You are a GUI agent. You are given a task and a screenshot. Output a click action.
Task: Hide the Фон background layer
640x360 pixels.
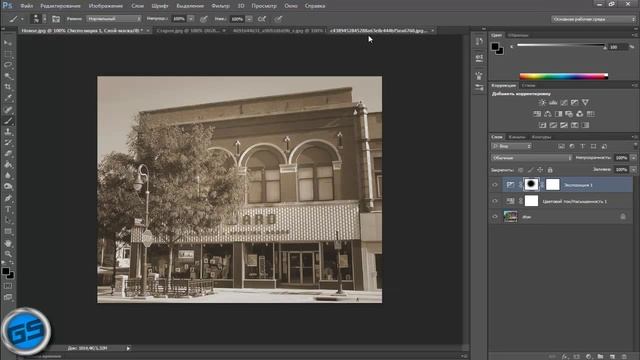(x=495, y=217)
